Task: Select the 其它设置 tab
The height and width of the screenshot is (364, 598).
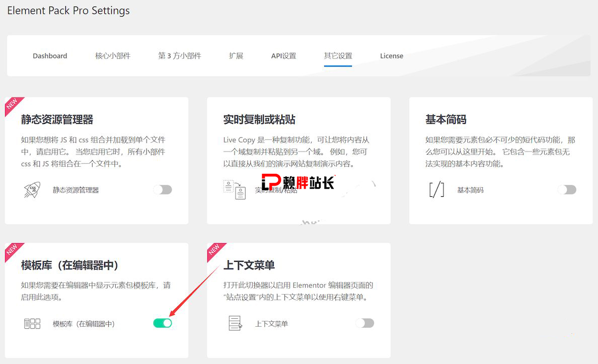Action: [x=338, y=56]
